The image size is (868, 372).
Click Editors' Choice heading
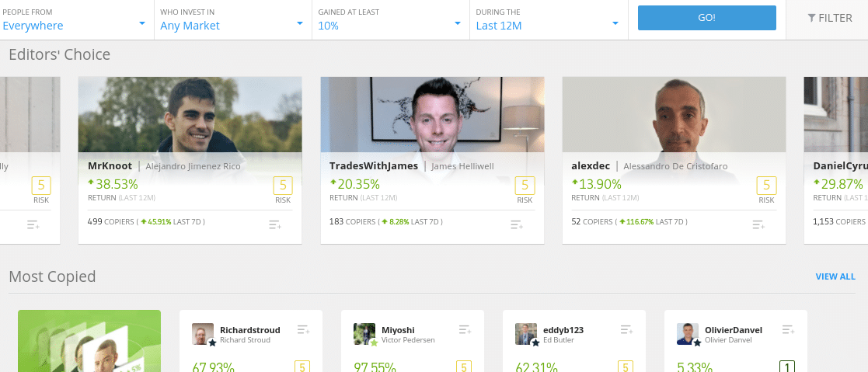click(59, 54)
